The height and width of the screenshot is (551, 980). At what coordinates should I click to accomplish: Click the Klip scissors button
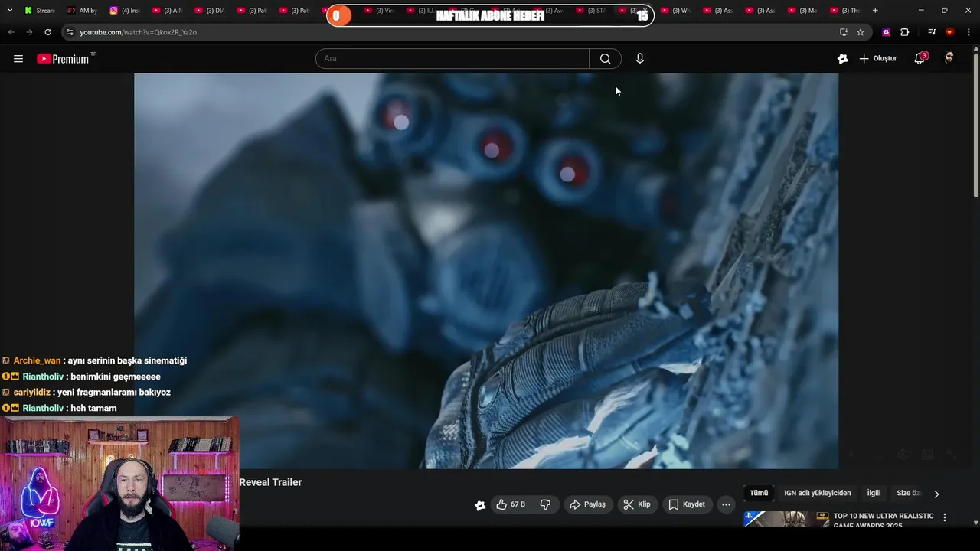click(637, 504)
